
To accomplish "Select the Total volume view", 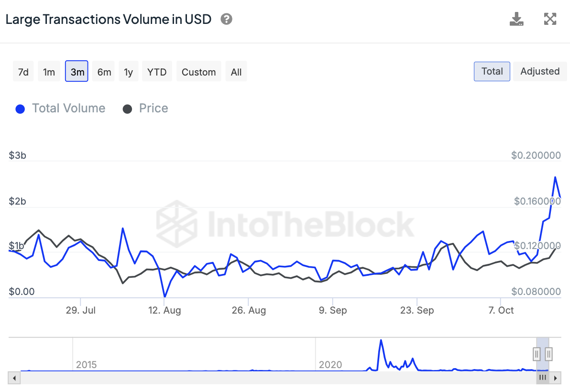I will (x=492, y=72).
